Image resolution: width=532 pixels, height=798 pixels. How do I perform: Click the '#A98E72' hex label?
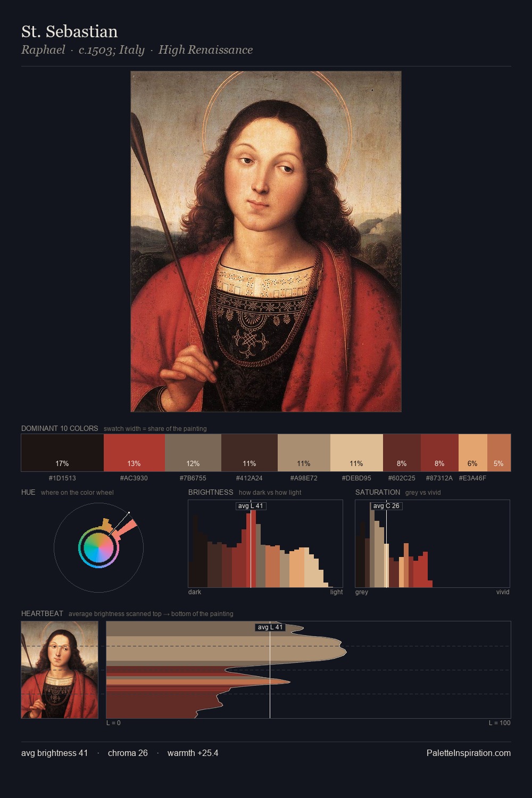(x=304, y=478)
